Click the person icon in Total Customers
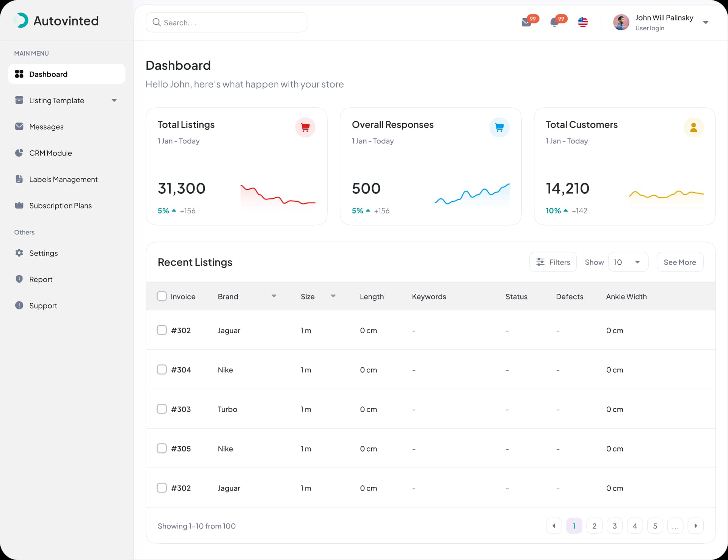 point(693,127)
